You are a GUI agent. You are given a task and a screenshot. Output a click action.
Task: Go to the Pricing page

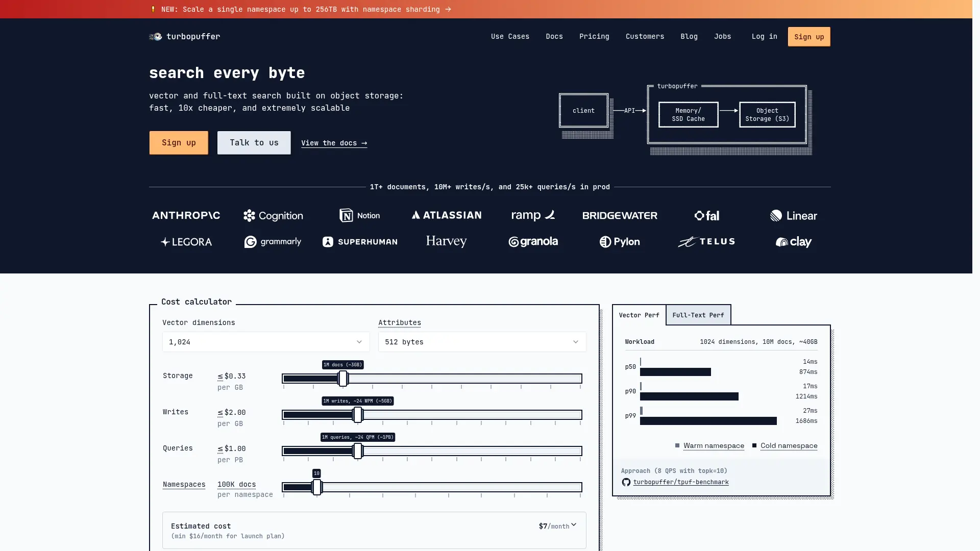594,37
